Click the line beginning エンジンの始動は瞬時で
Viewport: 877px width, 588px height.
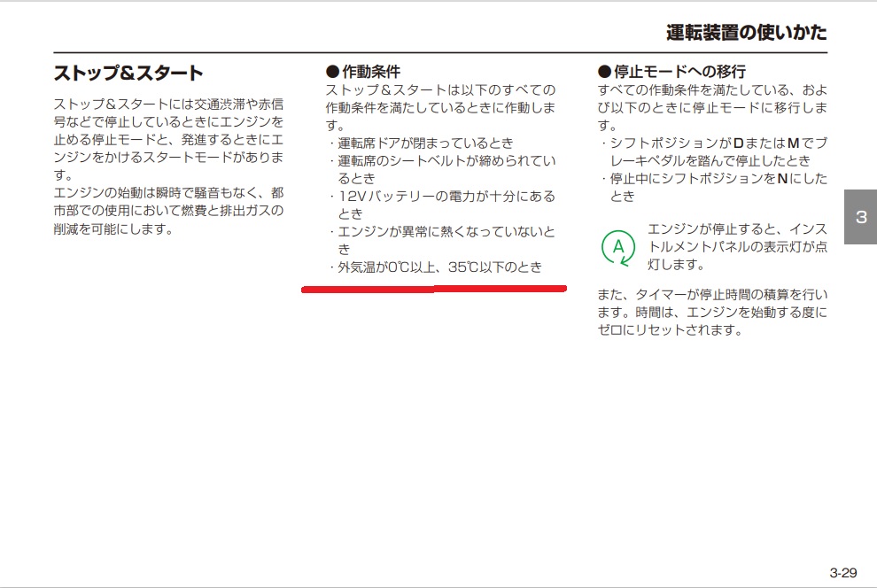(169, 193)
